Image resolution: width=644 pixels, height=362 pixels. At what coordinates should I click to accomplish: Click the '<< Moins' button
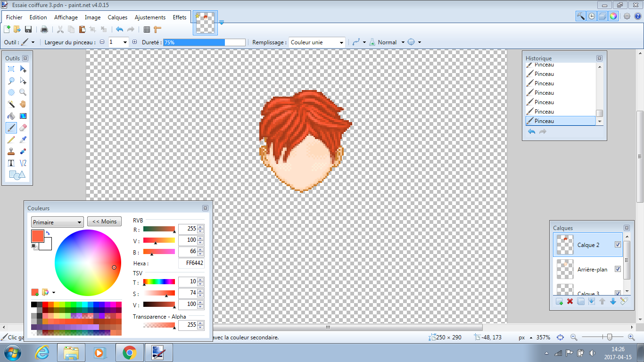click(x=104, y=222)
